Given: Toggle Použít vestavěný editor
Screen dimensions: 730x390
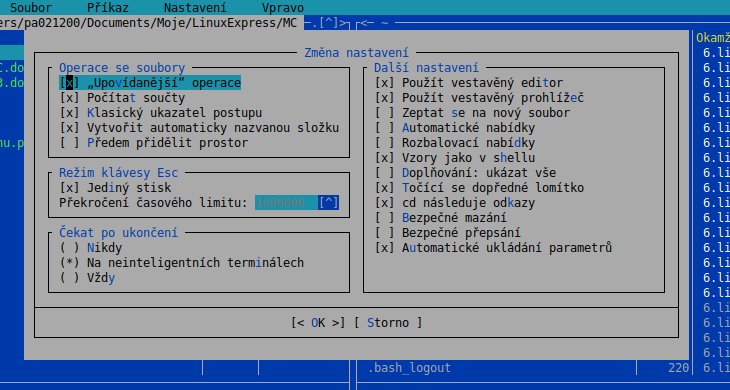Looking at the screenshot, I should tap(469, 83).
